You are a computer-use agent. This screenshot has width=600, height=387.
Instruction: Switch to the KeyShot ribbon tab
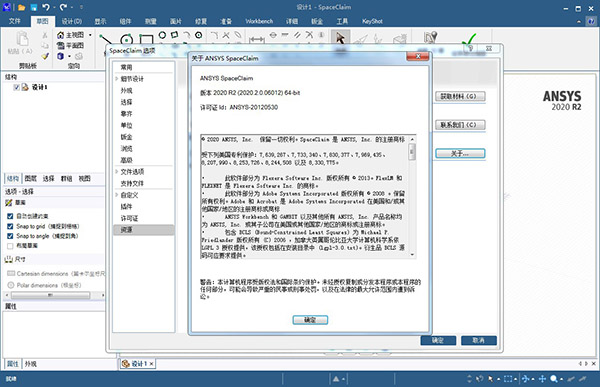[x=372, y=21]
